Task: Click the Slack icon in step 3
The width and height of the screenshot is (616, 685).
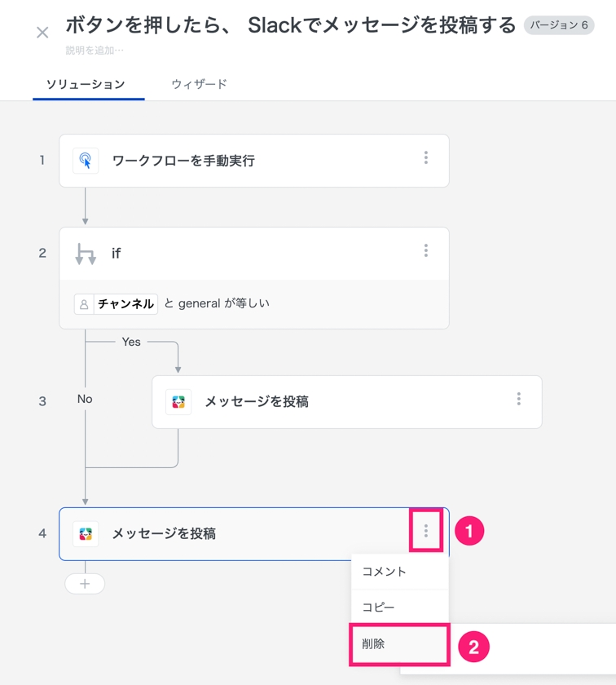Action: (x=178, y=402)
